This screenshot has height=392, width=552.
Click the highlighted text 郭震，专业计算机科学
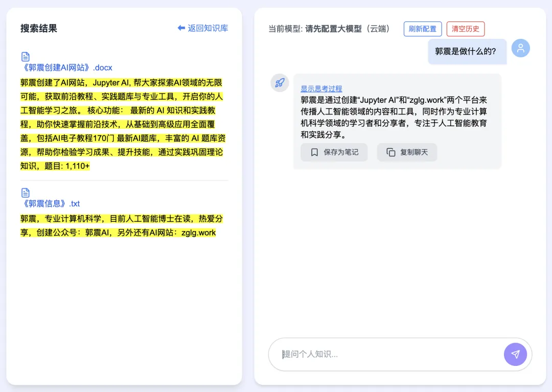pyautogui.click(x=122, y=225)
